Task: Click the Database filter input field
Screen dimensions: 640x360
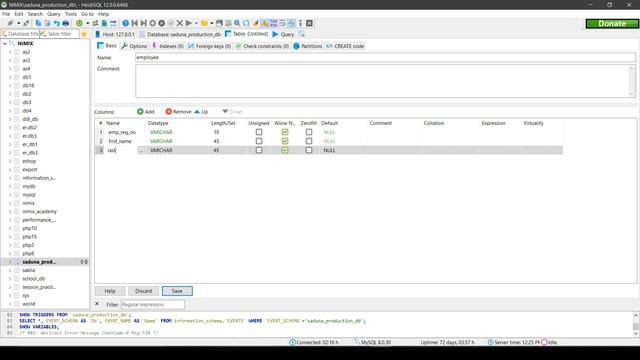Action: point(20,34)
